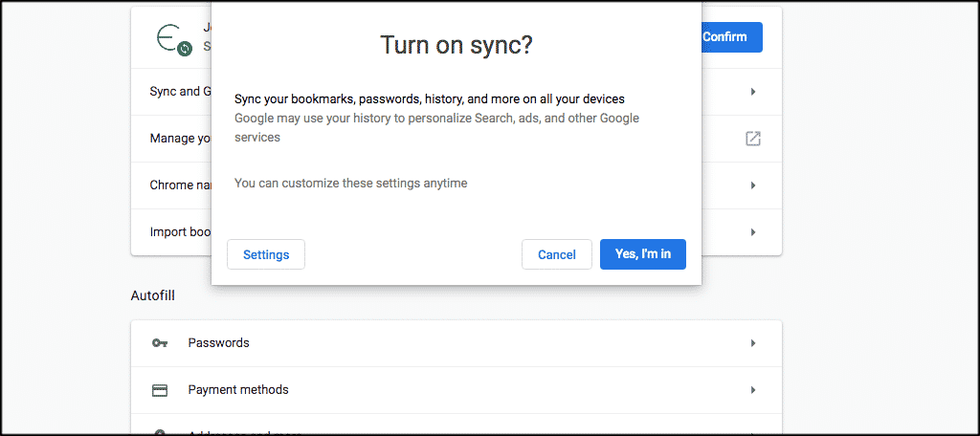
Task: Expand the Chrome name row arrow
Action: click(x=753, y=185)
